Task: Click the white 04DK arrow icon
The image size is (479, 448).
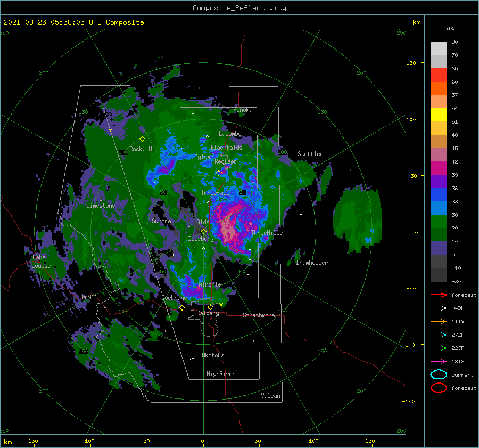Action: click(x=439, y=308)
